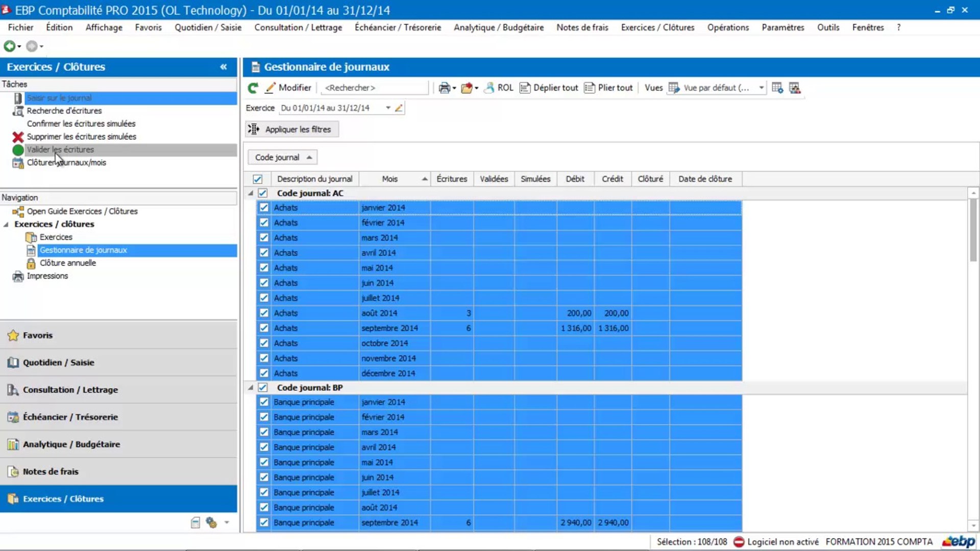Select Clôture annuelle in the navigation tree
Screen dimensions: 980x551
pyautogui.click(x=67, y=263)
